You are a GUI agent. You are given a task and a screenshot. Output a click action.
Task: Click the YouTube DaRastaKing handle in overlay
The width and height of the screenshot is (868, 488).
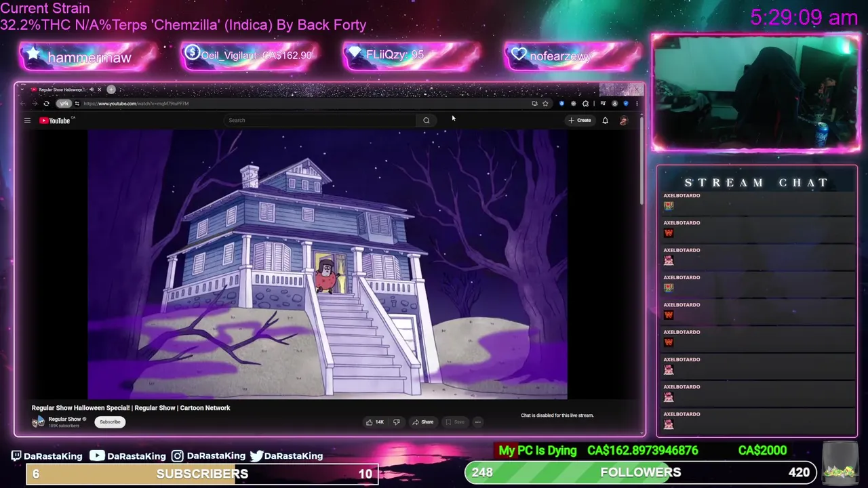[x=128, y=456]
